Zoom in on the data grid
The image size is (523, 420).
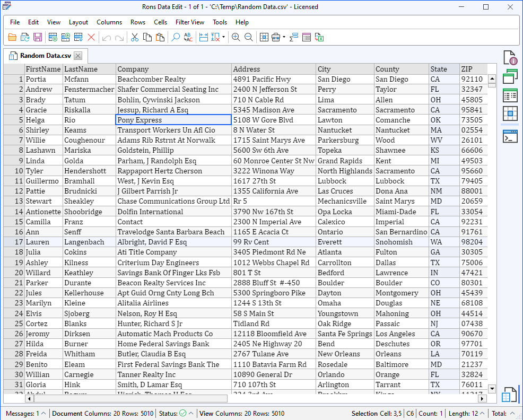coord(236,37)
